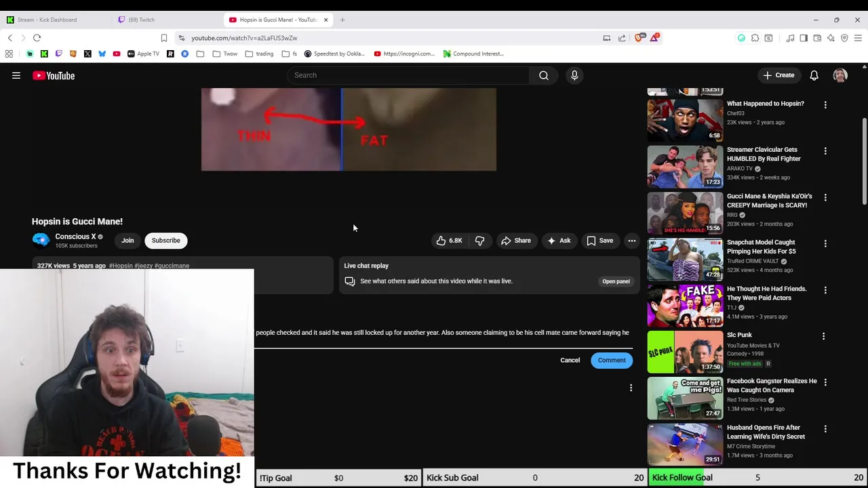Open the account avatar menu

840,75
